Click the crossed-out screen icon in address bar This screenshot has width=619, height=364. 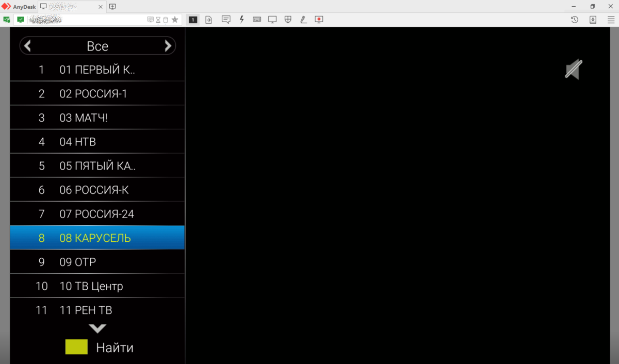(151, 20)
